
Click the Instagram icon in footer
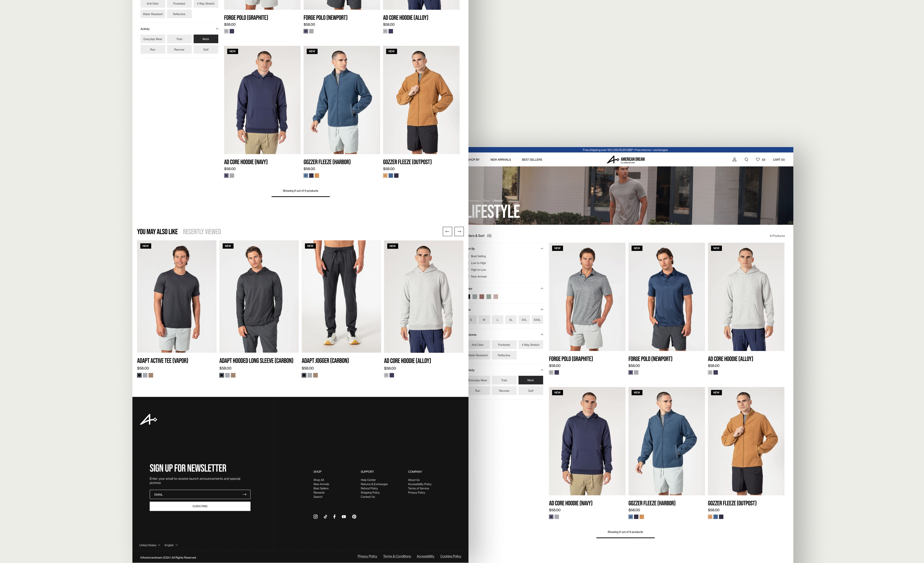[x=315, y=517]
